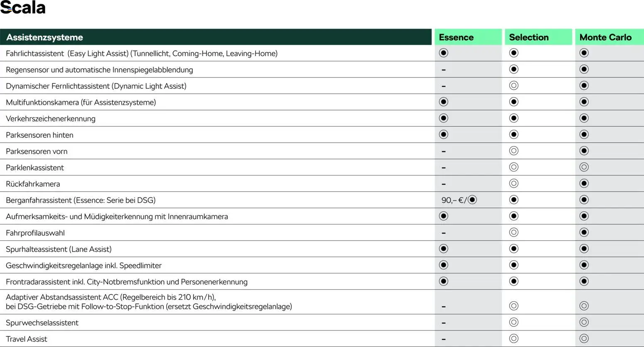Click the Essence standard icon for Fahrlichtassistent
The width and height of the screenshot is (644, 347).
pyautogui.click(x=443, y=53)
